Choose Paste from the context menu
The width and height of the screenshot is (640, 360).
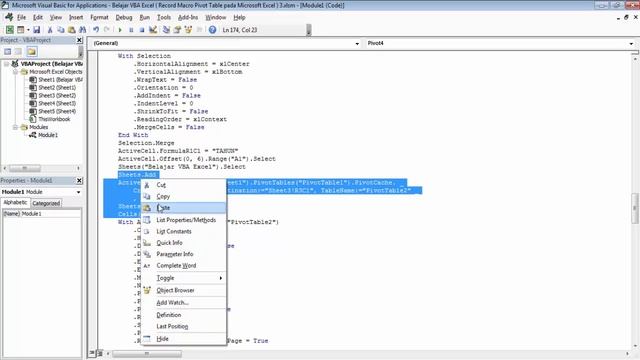point(184,208)
